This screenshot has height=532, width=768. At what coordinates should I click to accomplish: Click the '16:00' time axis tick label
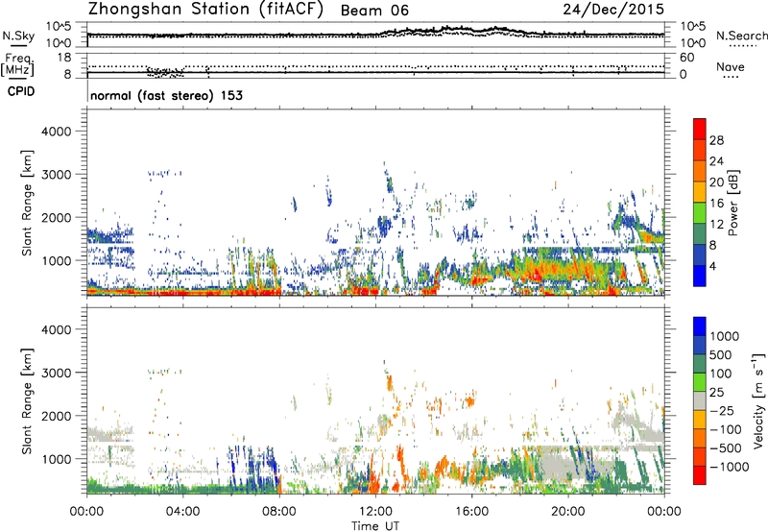tap(471, 512)
